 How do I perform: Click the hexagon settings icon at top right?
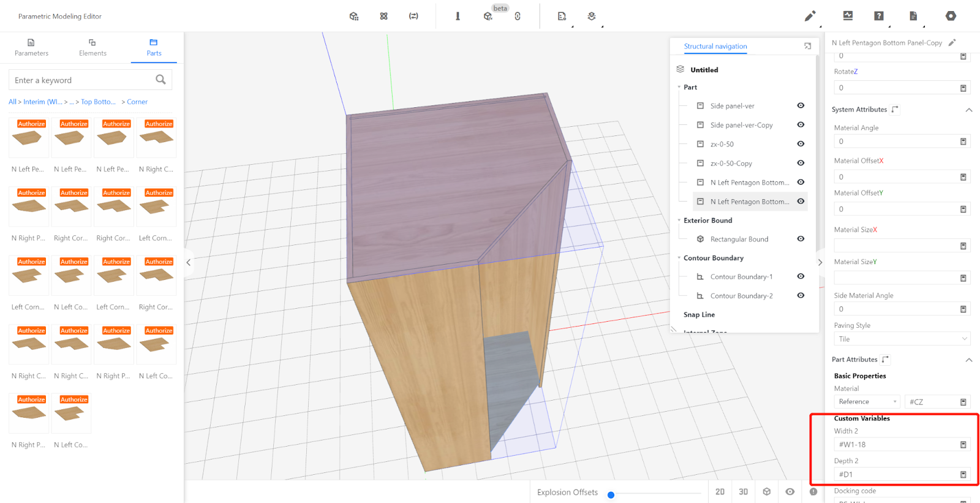[x=951, y=16]
